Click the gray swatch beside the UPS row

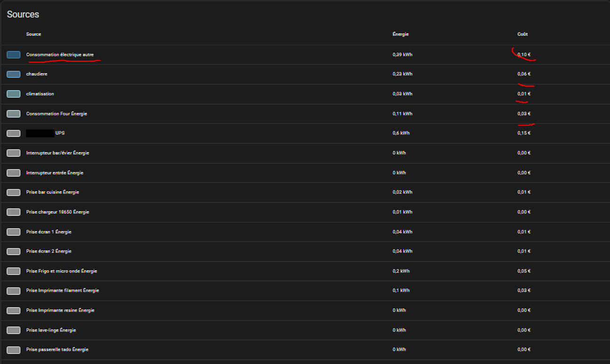click(x=14, y=133)
